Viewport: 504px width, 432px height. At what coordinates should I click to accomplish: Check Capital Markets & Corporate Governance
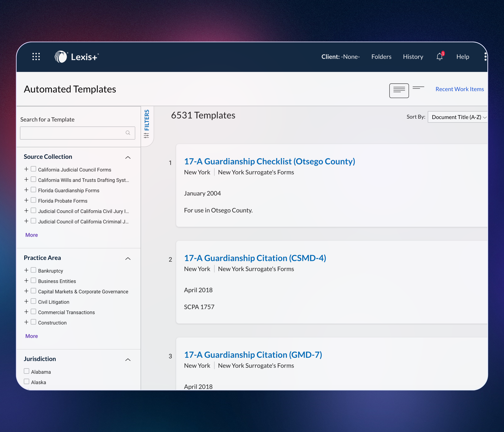tap(34, 291)
